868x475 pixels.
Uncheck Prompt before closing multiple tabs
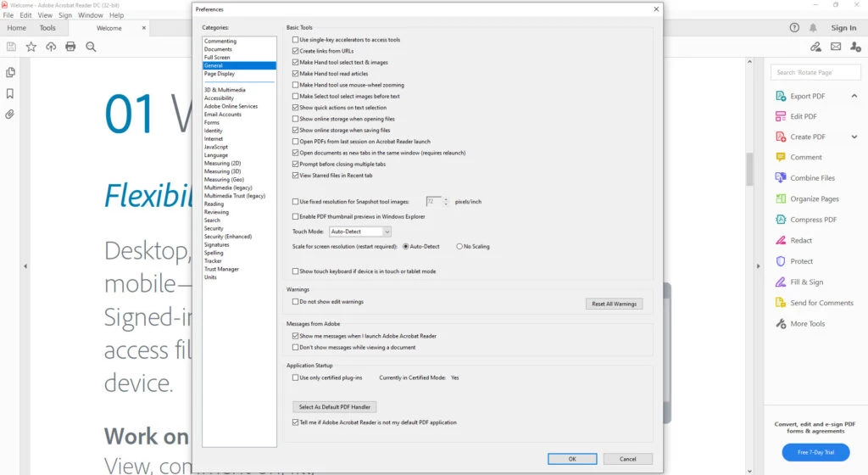[295, 164]
